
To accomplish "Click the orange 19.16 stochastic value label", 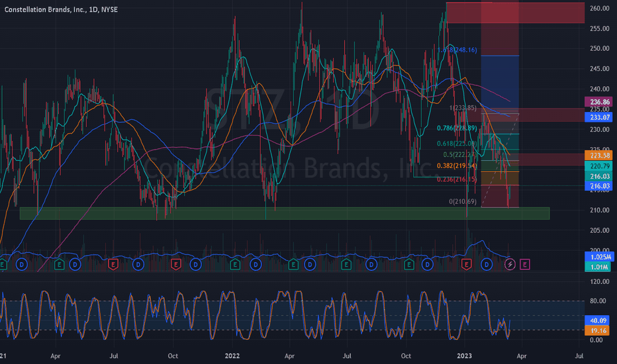I will point(597,330).
